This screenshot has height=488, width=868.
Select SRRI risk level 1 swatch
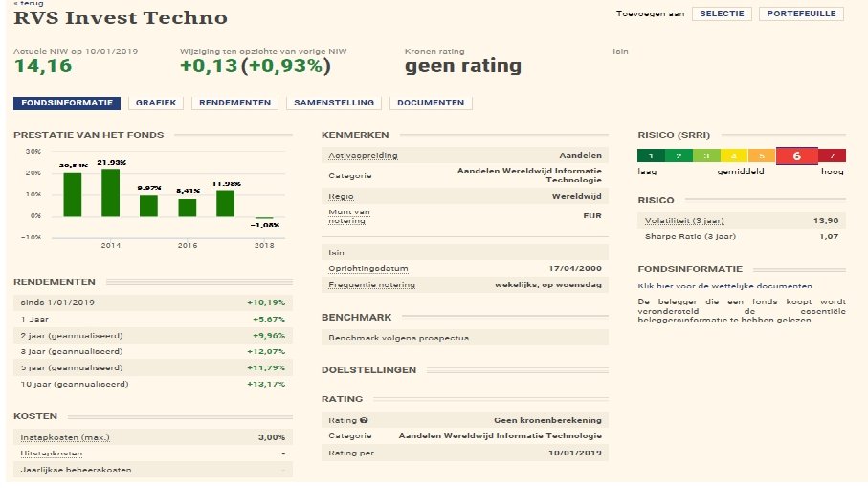tap(651, 156)
